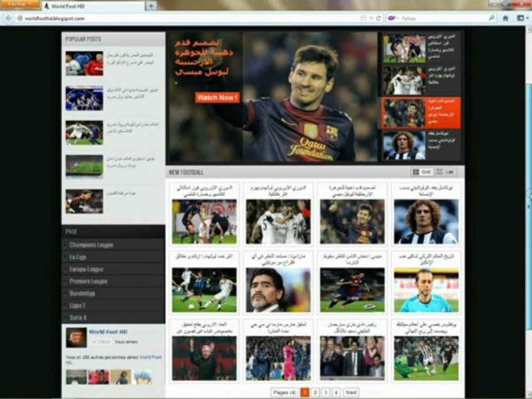Open the orange Firefox menu button
Image resolution: width=532 pixels, height=399 pixels.
point(20,4)
